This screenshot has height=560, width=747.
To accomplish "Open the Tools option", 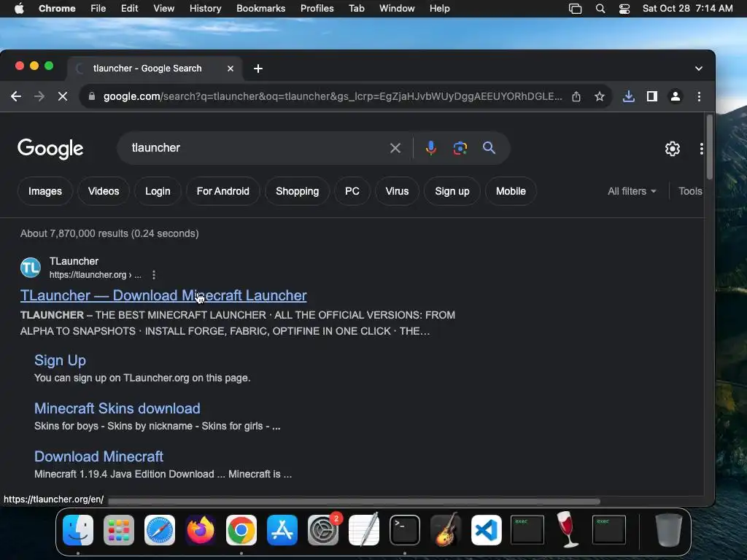I will pyautogui.click(x=690, y=192).
